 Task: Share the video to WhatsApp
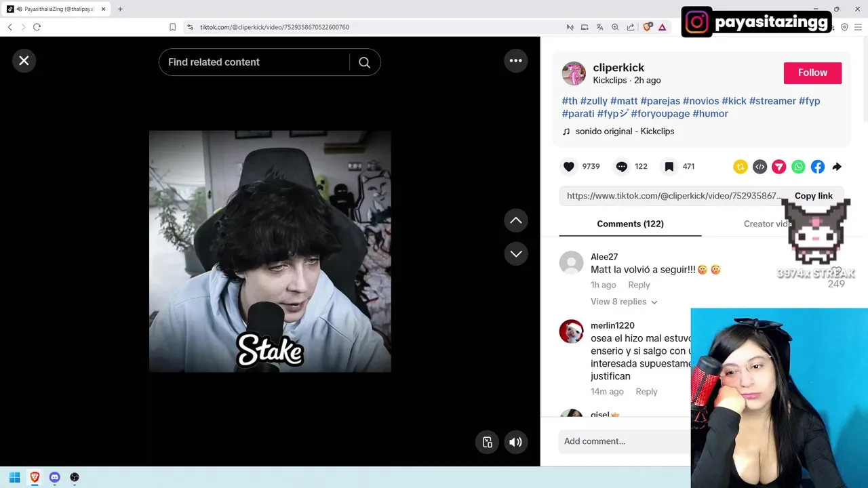(x=799, y=167)
